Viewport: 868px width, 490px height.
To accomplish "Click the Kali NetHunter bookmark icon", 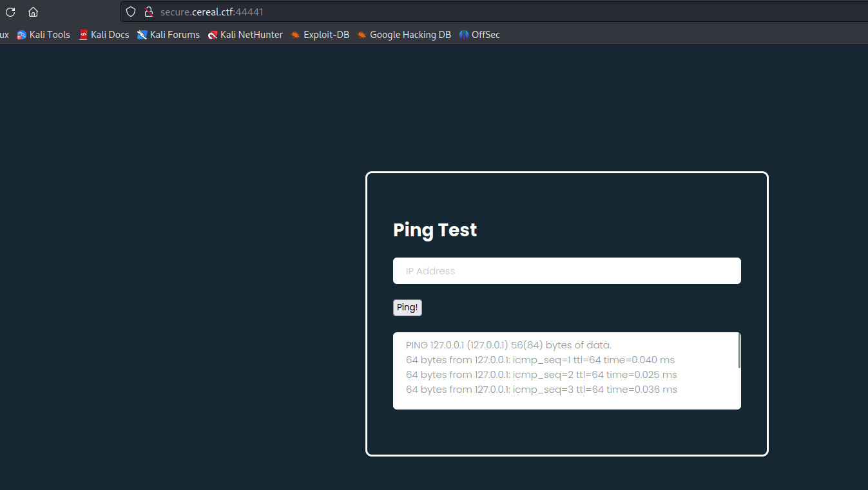I will click(x=213, y=35).
